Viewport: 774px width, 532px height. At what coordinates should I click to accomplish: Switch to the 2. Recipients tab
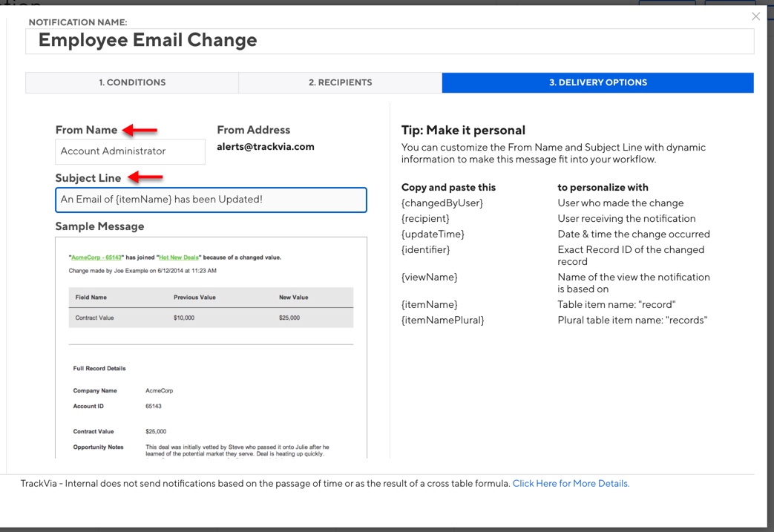pyautogui.click(x=340, y=82)
